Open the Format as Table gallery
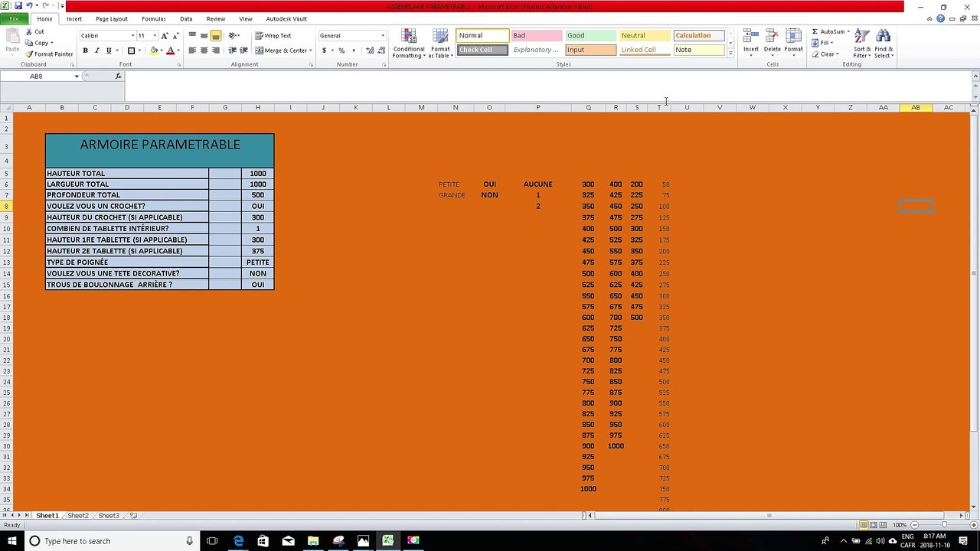Viewport: 980px width, 551px height. (x=440, y=44)
